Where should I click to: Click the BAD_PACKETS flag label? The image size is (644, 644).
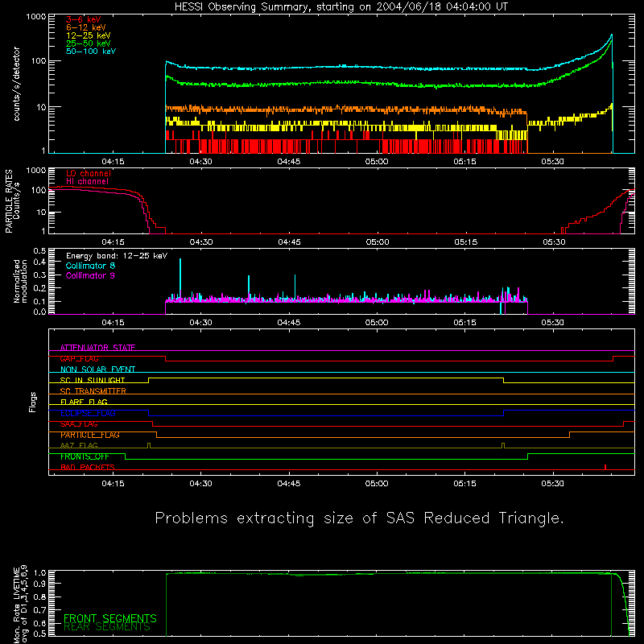point(88,468)
